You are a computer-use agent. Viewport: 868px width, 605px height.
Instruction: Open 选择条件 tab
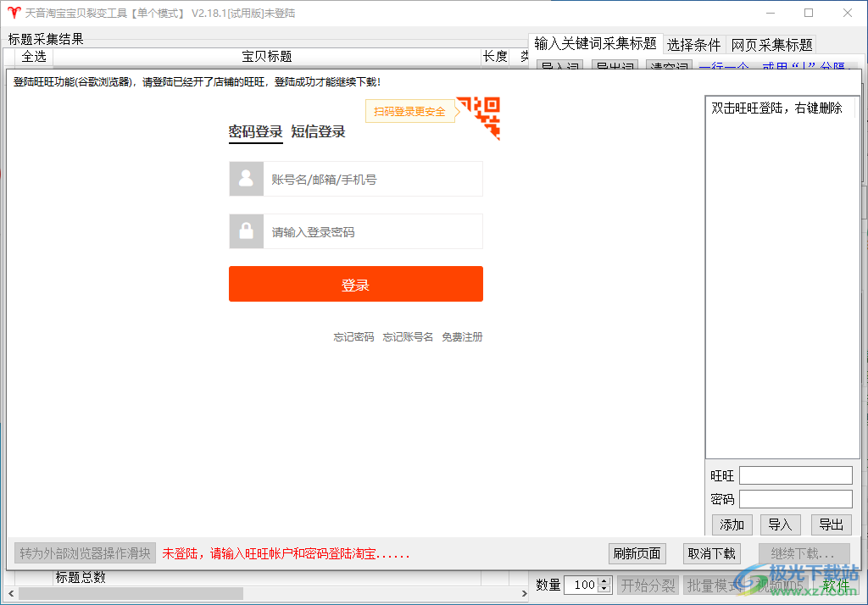coord(693,44)
